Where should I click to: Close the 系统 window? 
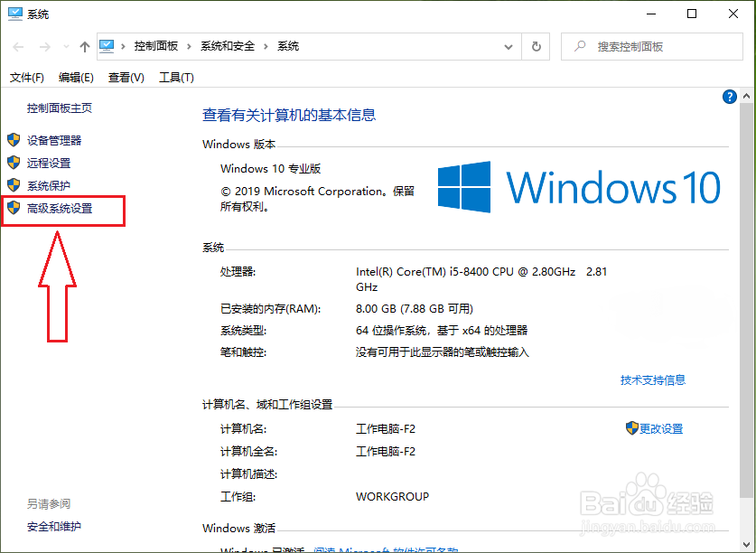point(733,14)
